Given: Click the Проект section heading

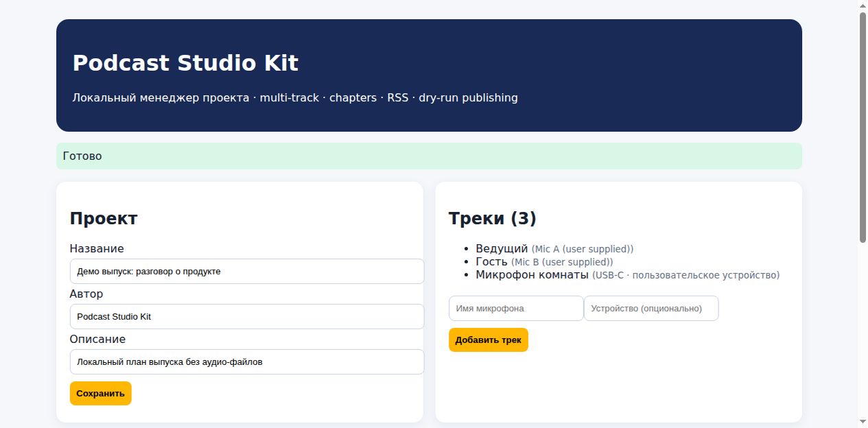Looking at the screenshot, I should [x=104, y=218].
